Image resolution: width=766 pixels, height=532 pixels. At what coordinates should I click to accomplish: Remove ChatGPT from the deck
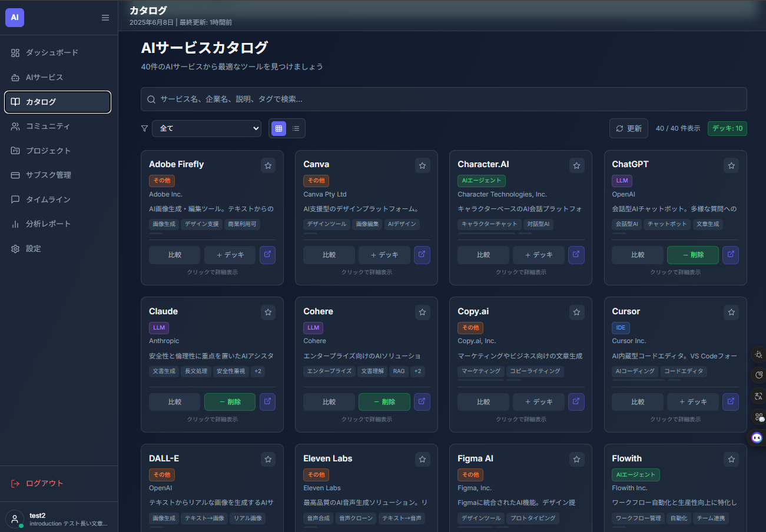693,255
